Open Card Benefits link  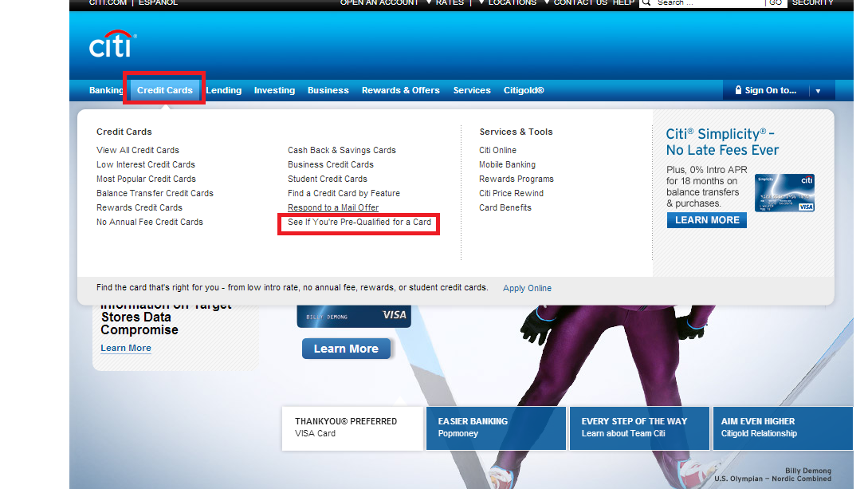[x=505, y=207]
